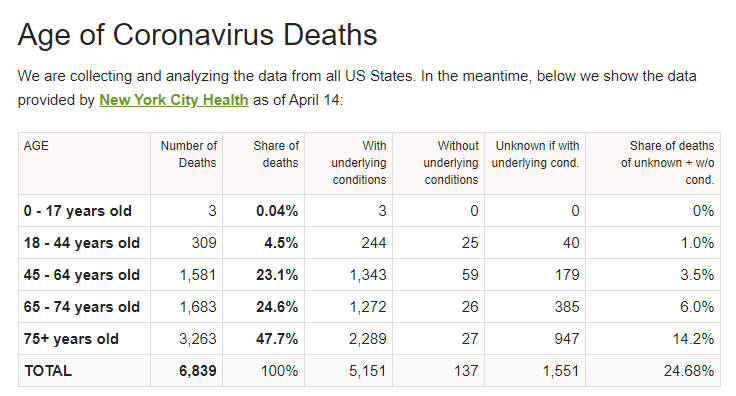
Task: Click the 45 - 64 years old row label
Action: tap(82, 275)
